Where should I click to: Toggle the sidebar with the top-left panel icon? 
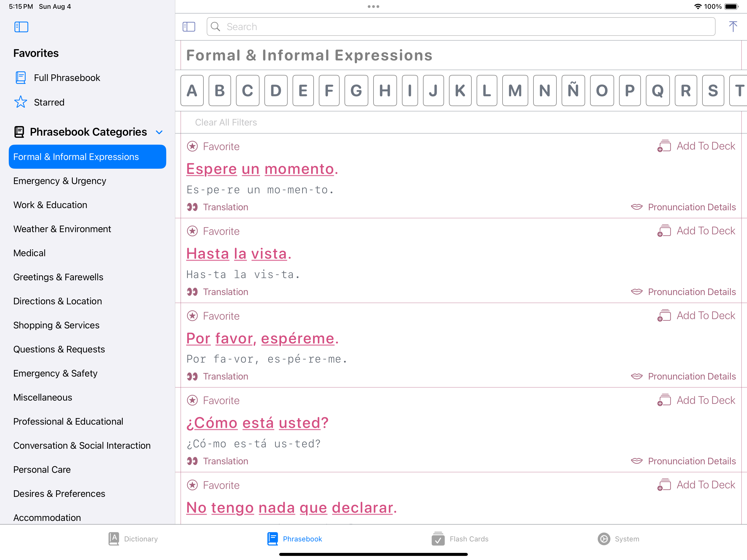point(21,27)
